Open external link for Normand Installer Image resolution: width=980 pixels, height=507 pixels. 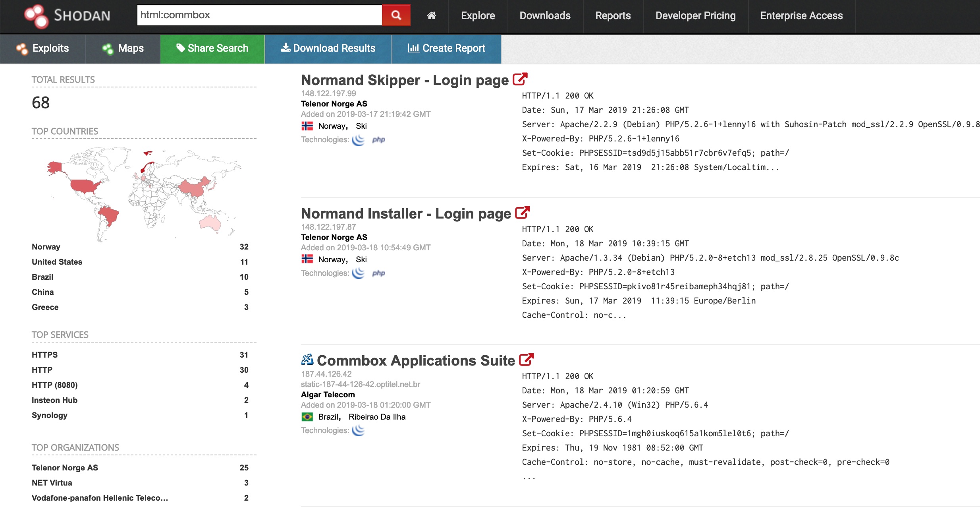click(522, 213)
